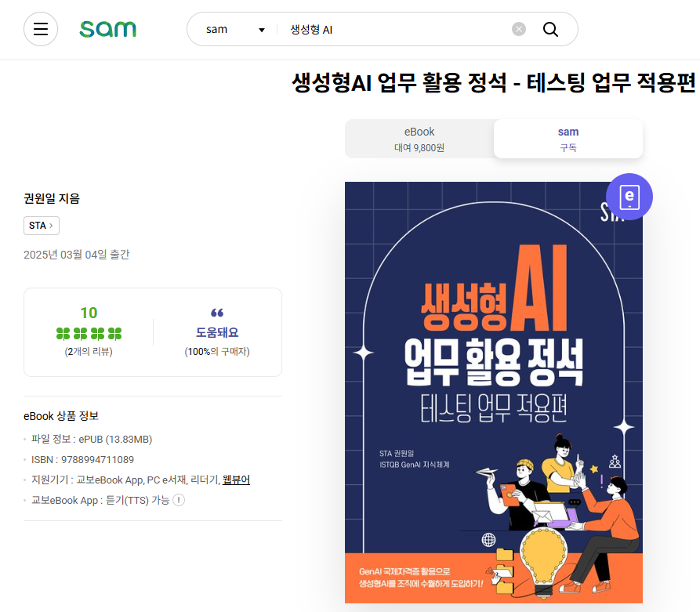The height and width of the screenshot is (612, 700).
Task: Click the purple eBook badge icon
Action: click(629, 197)
